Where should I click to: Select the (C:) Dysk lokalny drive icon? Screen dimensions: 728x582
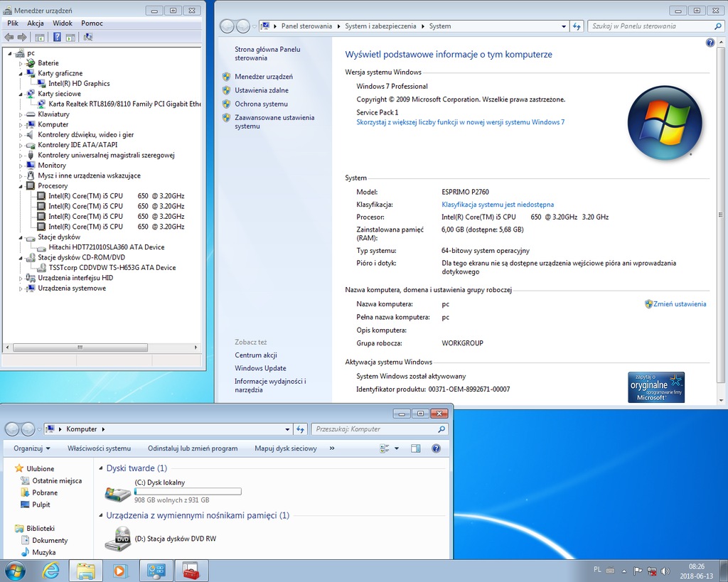pyautogui.click(x=118, y=493)
